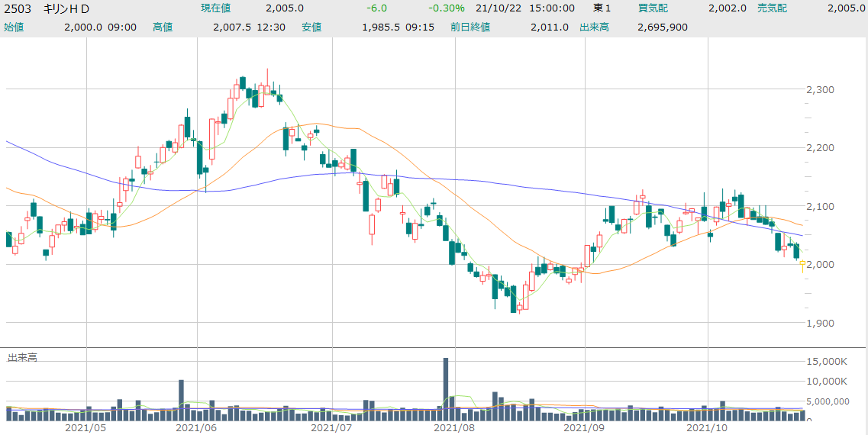868x435 pixels.
Task: Click the 前日終値 value 2,011.0
Action: [x=549, y=27]
